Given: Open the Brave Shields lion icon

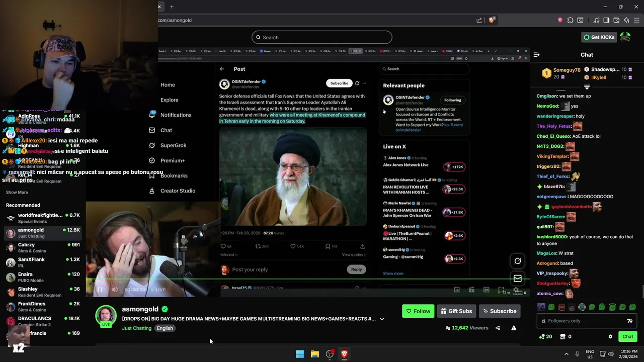Looking at the screenshot, I should tap(492, 20).
